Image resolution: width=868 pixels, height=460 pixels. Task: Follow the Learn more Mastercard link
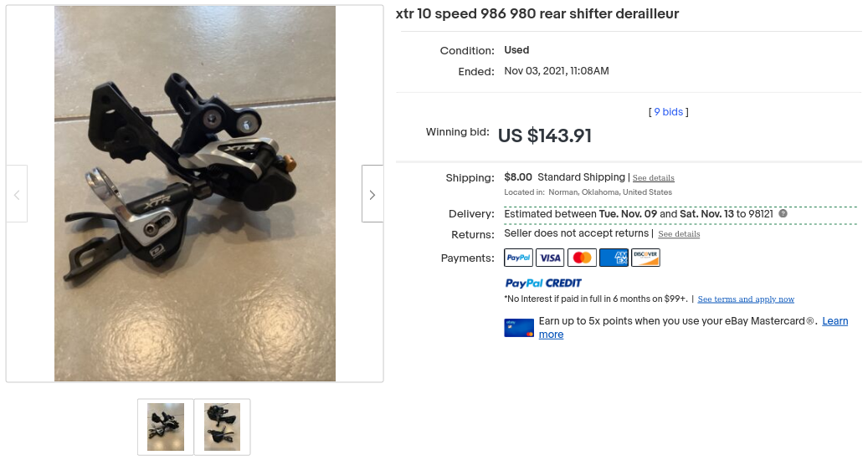(694, 328)
